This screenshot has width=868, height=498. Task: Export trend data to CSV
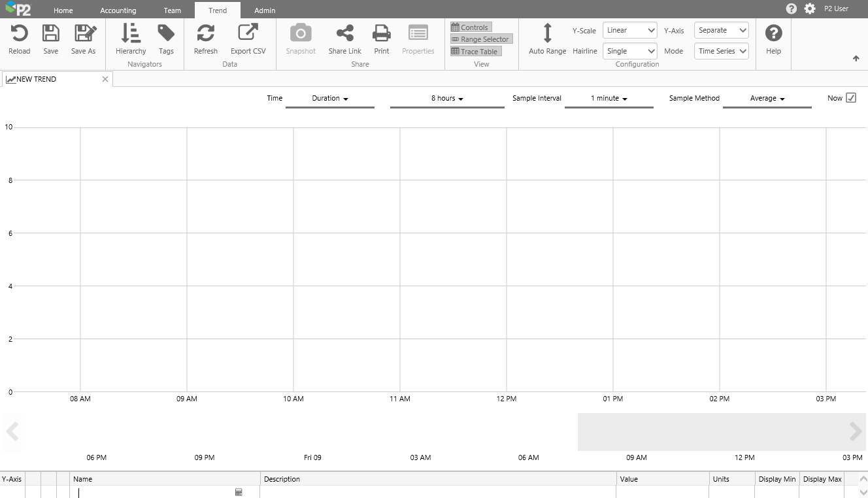(248, 34)
